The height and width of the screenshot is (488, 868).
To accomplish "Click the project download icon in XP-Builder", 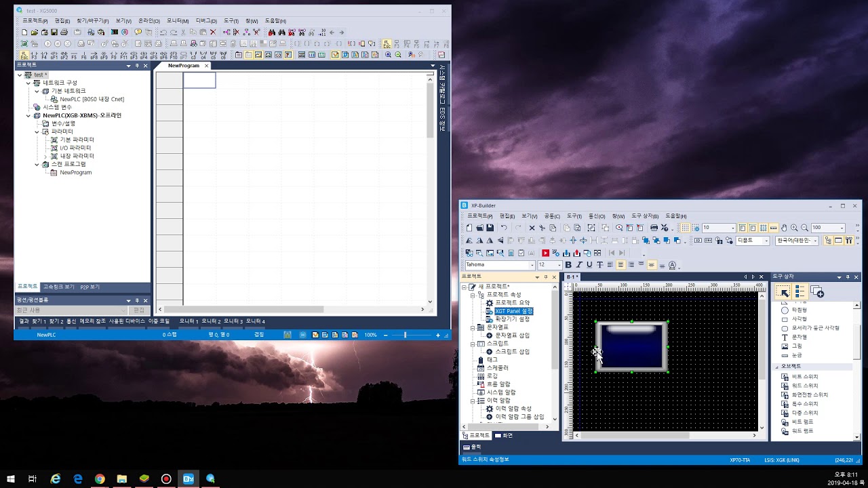I will click(x=566, y=252).
